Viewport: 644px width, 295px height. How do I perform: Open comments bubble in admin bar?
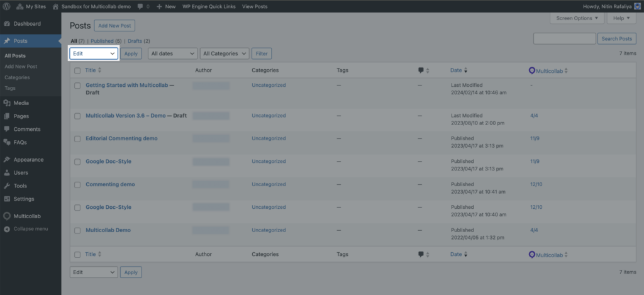[144, 6]
